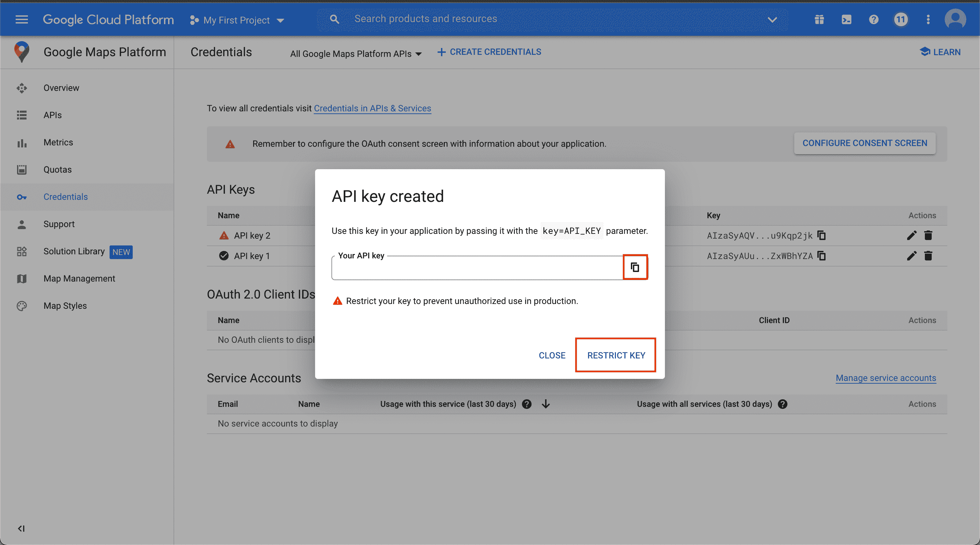
Task: Click the search magnifier icon
Action: (x=334, y=19)
